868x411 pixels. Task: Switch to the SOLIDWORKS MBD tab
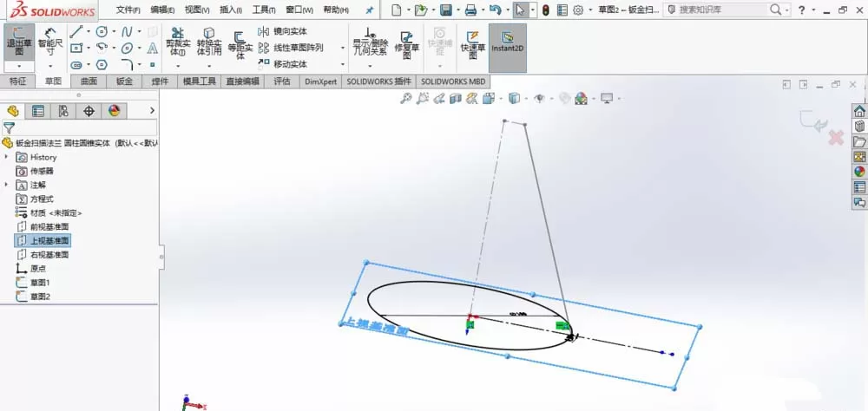pyautogui.click(x=453, y=82)
